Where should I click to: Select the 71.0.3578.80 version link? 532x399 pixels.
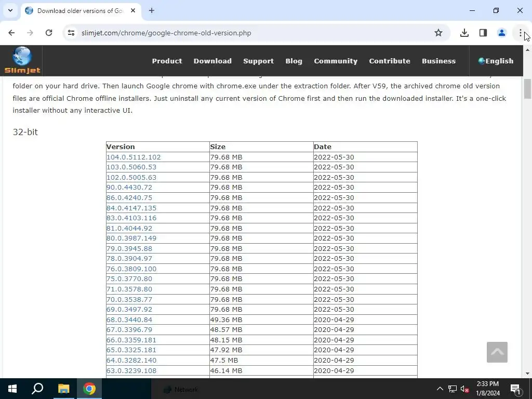129,289
